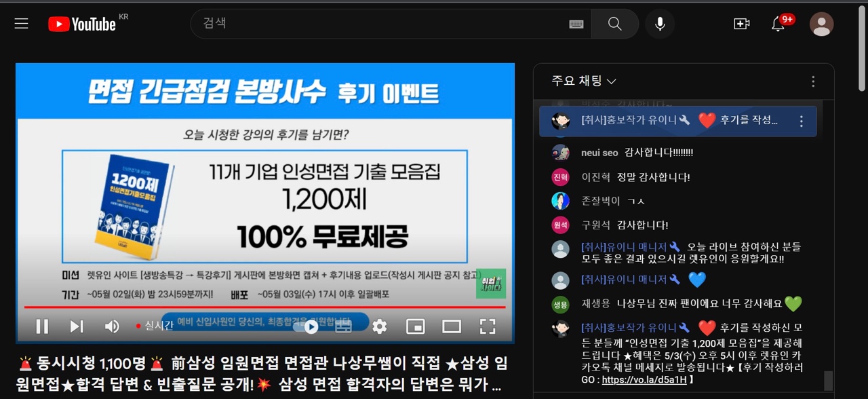The width and height of the screenshot is (868, 399).
Task: Toggle subtitles in the video player
Action: pos(344,326)
